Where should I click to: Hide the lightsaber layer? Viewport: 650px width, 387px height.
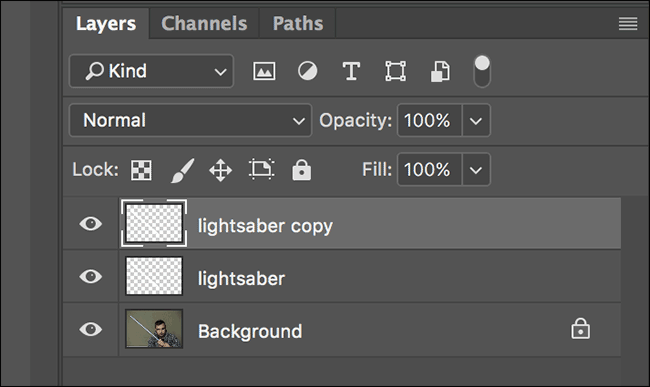(x=91, y=276)
